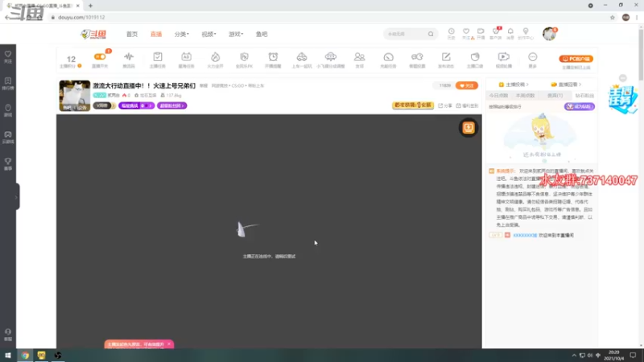This screenshot has width=644, height=362.
Task: Click the orange PC客户端 button
Action: click(x=576, y=59)
